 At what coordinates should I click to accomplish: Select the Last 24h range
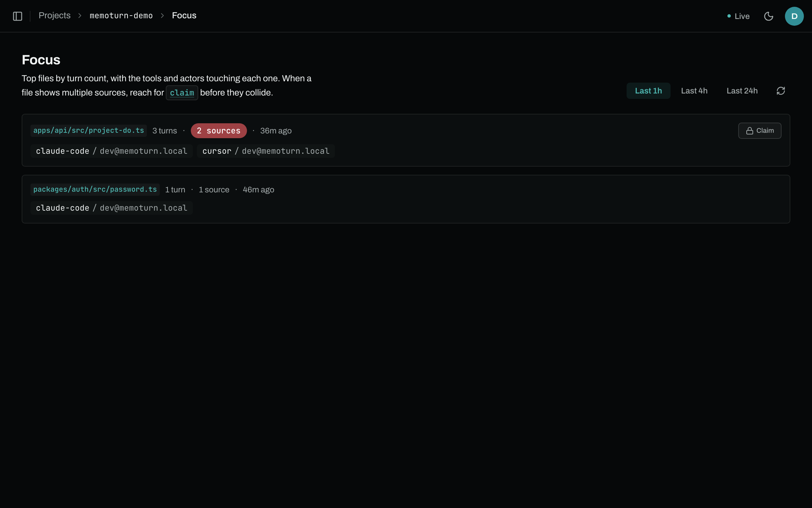click(x=742, y=91)
